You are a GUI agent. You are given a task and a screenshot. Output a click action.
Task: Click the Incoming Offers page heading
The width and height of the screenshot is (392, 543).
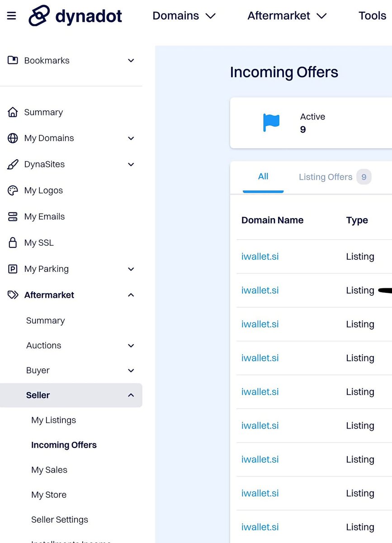tap(284, 72)
